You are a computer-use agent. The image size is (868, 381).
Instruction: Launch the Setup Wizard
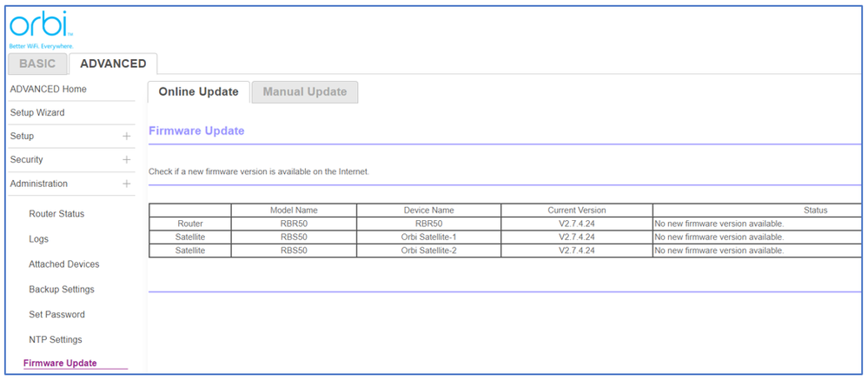[x=37, y=112]
